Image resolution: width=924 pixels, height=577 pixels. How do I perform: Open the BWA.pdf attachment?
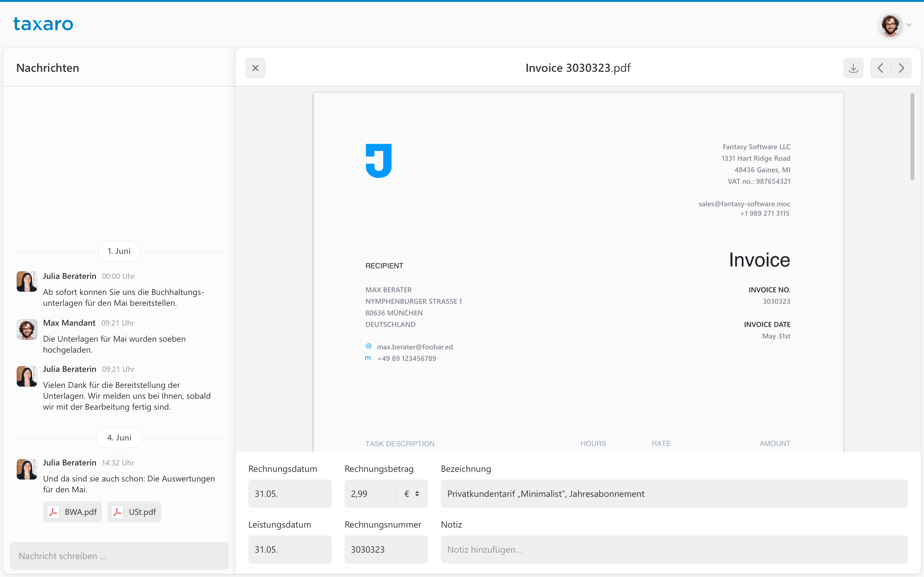80,512
